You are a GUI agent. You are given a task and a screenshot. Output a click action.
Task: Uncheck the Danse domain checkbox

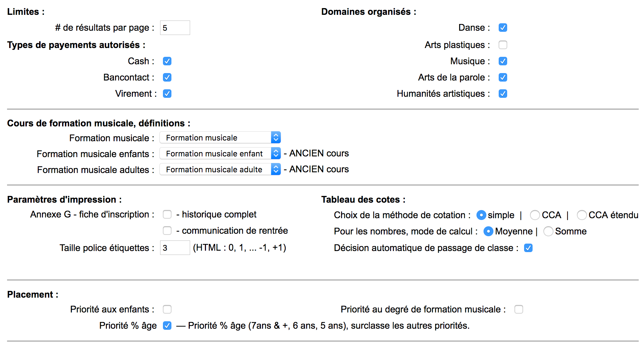tap(503, 28)
